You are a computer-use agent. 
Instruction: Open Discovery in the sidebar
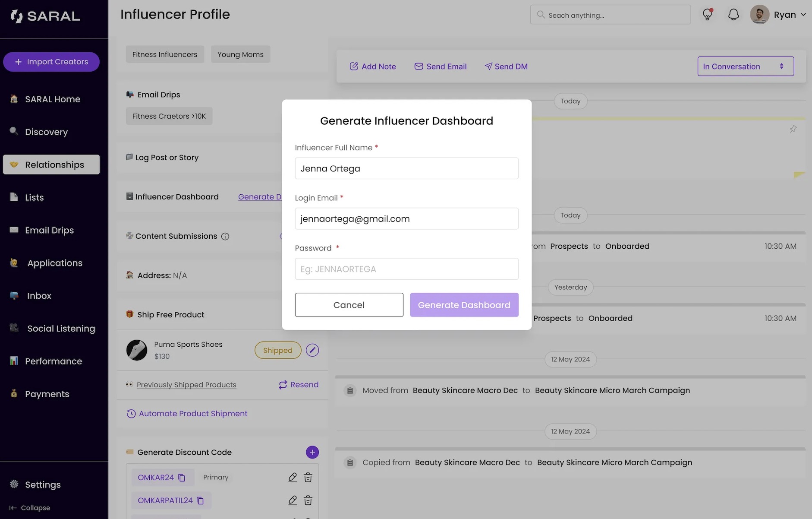(46, 132)
